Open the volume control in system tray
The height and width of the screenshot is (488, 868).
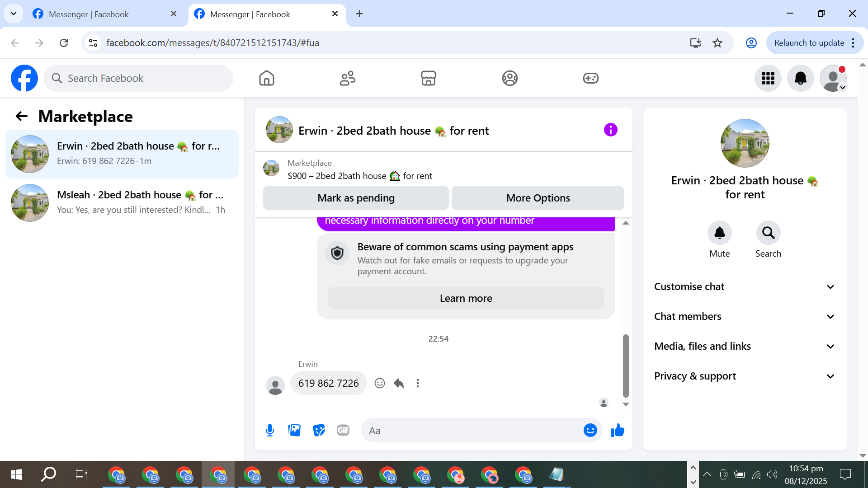pos(772,474)
